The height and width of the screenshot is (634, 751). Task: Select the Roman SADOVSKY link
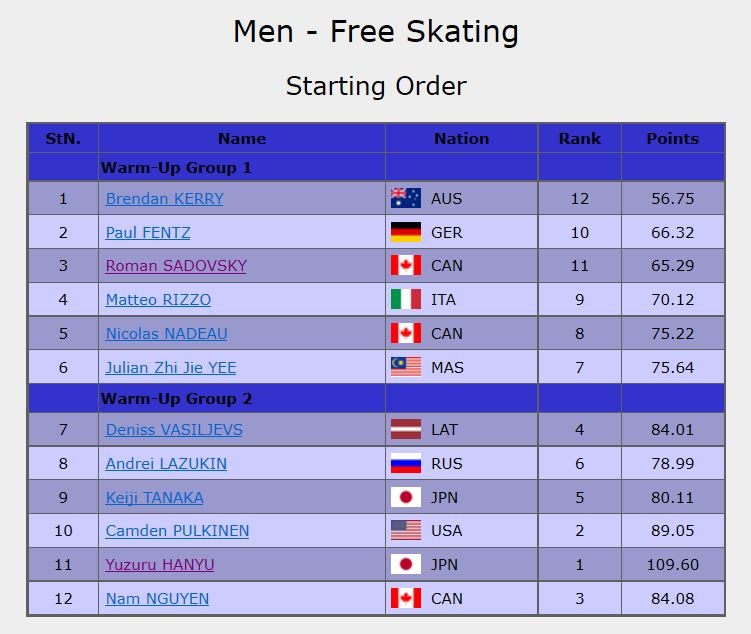click(176, 266)
